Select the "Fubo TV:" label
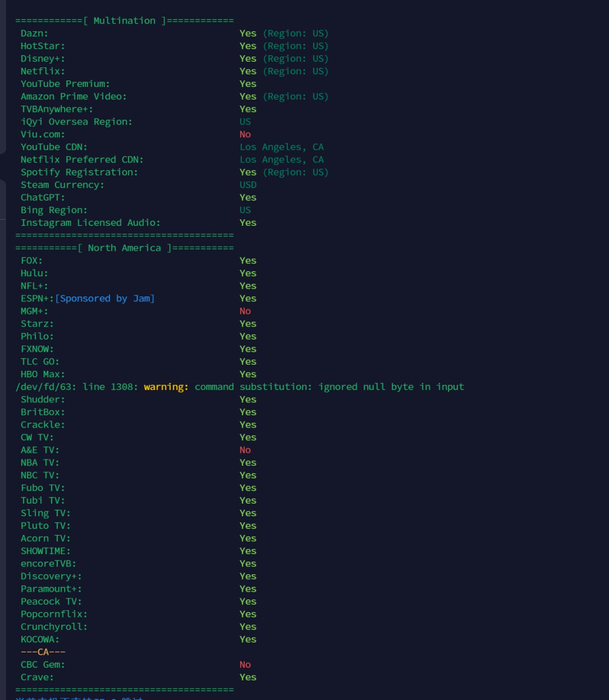 click(x=43, y=487)
